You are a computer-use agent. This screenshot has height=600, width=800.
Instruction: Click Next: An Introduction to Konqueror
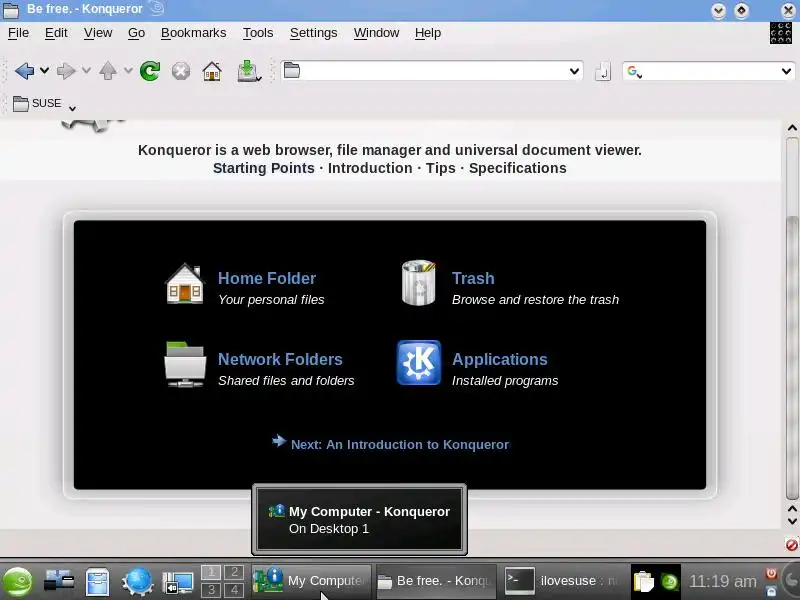click(399, 444)
